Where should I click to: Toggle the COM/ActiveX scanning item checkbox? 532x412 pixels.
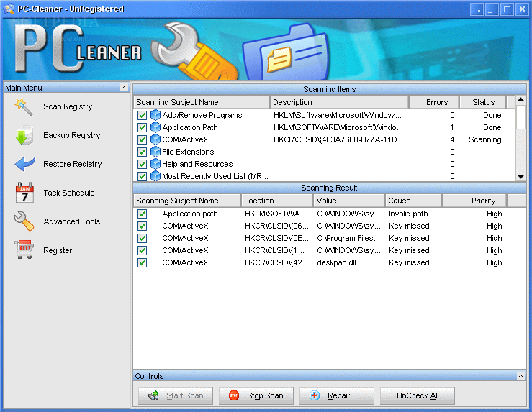click(x=142, y=139)
